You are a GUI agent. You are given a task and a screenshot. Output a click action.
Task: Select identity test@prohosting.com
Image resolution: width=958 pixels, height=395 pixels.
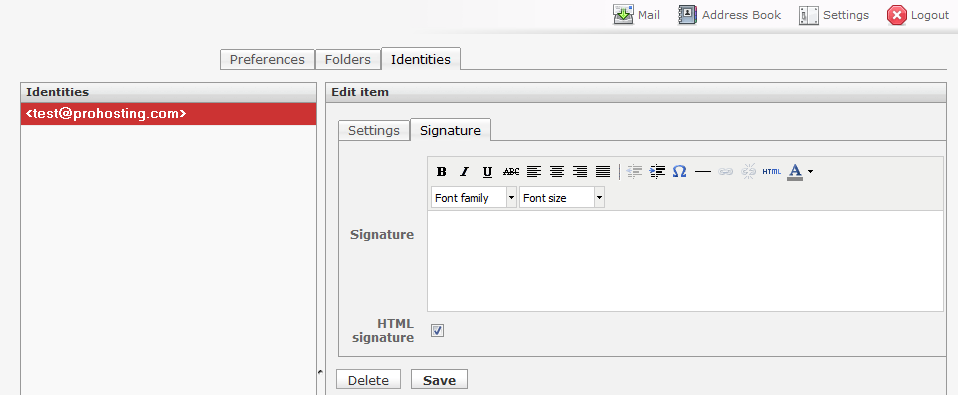coord(169,114)
